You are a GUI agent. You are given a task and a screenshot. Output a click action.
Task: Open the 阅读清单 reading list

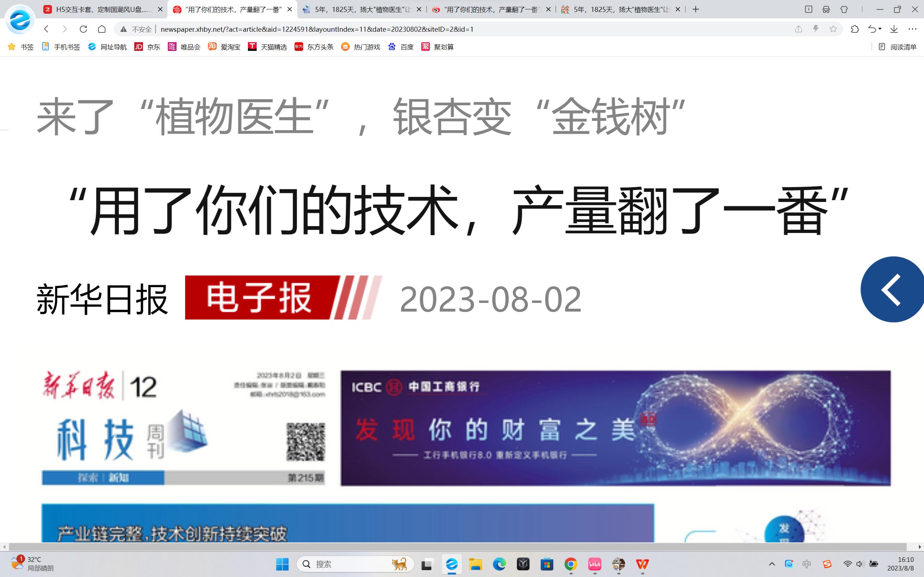[897, 47]
